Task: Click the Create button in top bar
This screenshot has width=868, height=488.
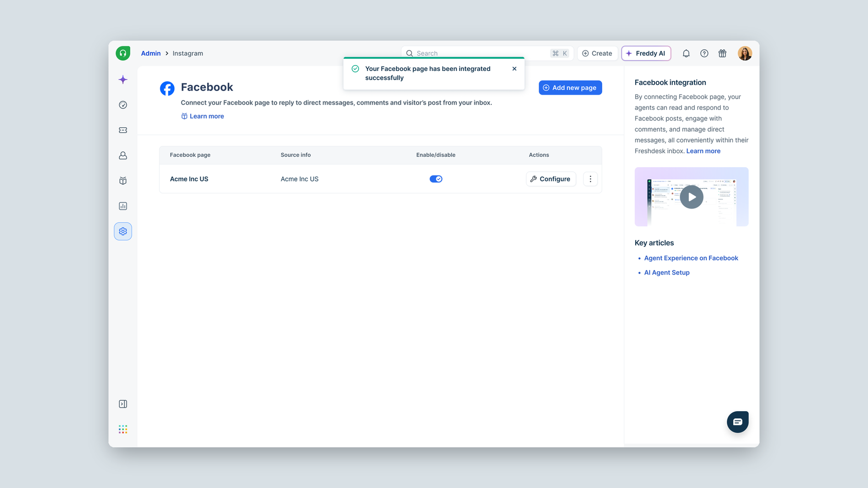Action: [x=597, y=53]
